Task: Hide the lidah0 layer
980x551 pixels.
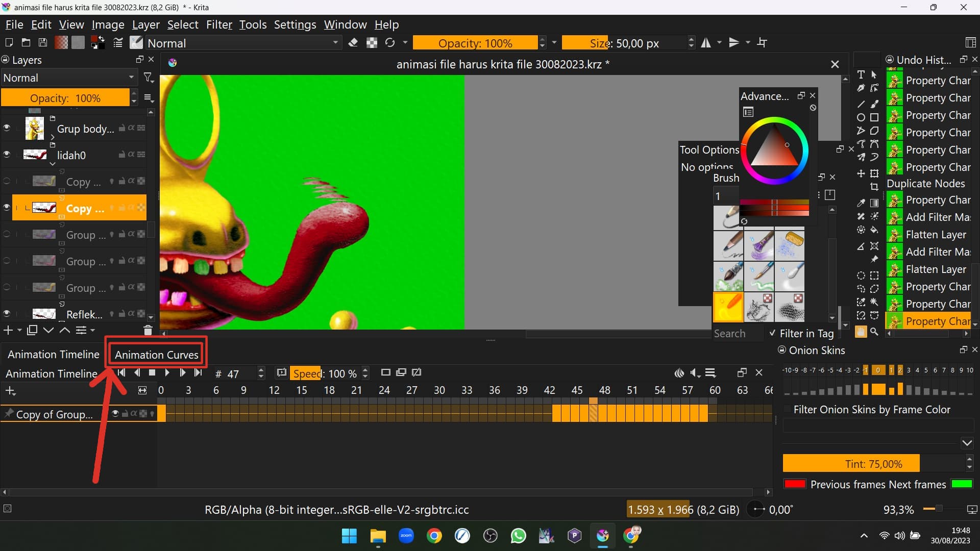Action: tap(7, 155)
